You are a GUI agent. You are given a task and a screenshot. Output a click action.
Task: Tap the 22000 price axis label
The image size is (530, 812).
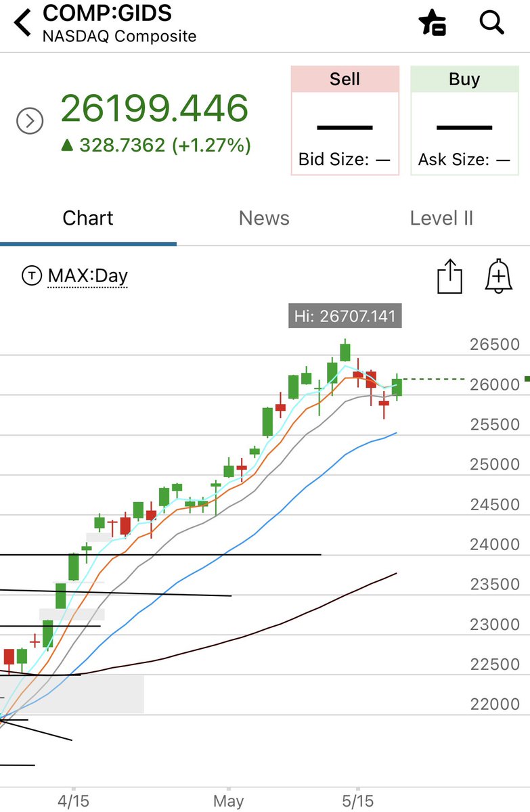coord(495,704)
